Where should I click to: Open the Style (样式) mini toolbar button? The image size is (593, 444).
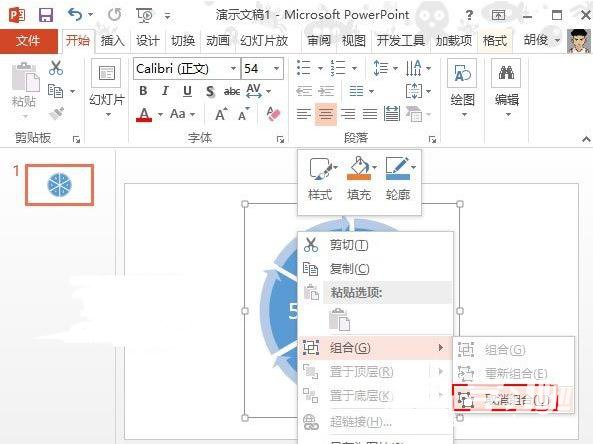click(321, 179)
